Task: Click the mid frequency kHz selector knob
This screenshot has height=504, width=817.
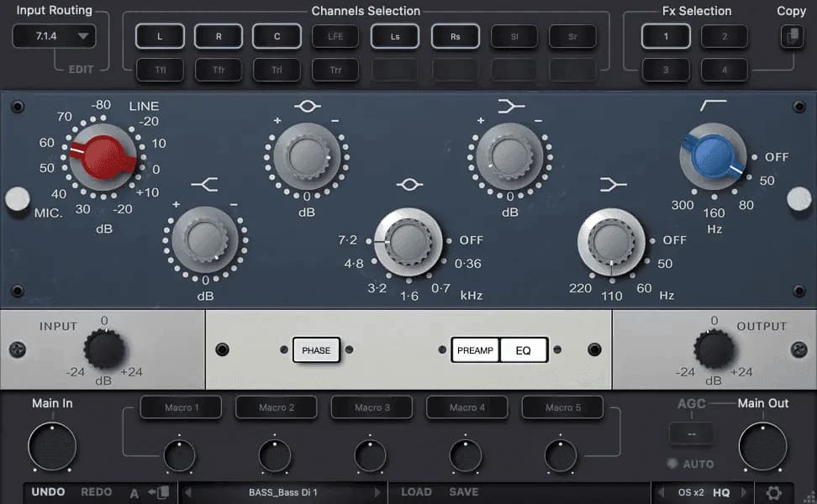Action: click(x=408, y=243)
